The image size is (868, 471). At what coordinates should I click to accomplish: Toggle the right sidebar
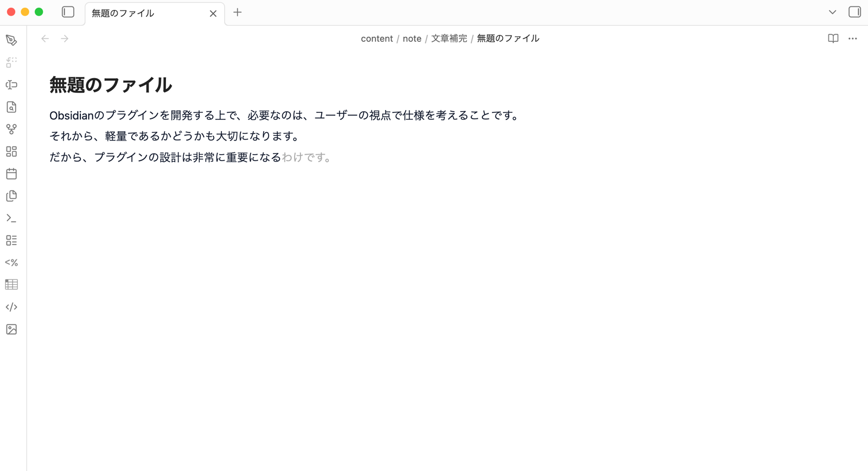point(854,12)
